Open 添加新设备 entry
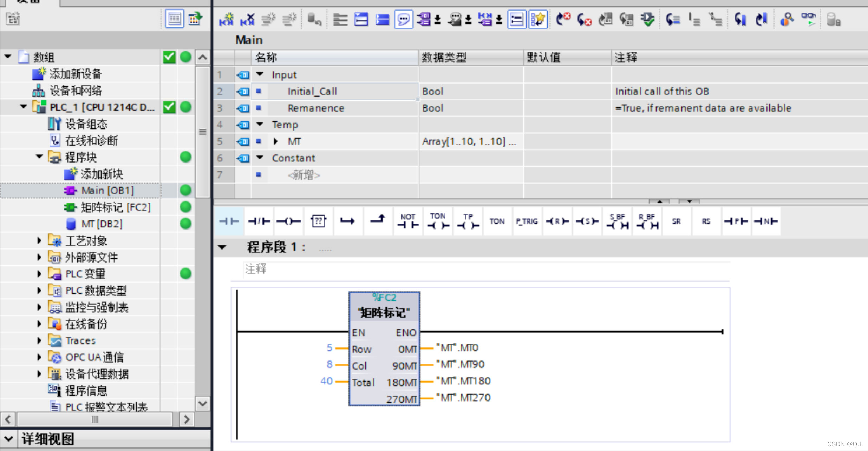Screen dimensions: 868x451 click(75, 74)
